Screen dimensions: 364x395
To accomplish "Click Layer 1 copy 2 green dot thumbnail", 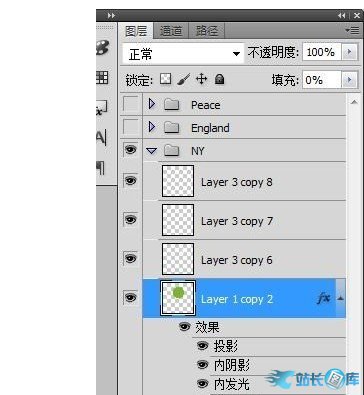I will tap(178, 298).
